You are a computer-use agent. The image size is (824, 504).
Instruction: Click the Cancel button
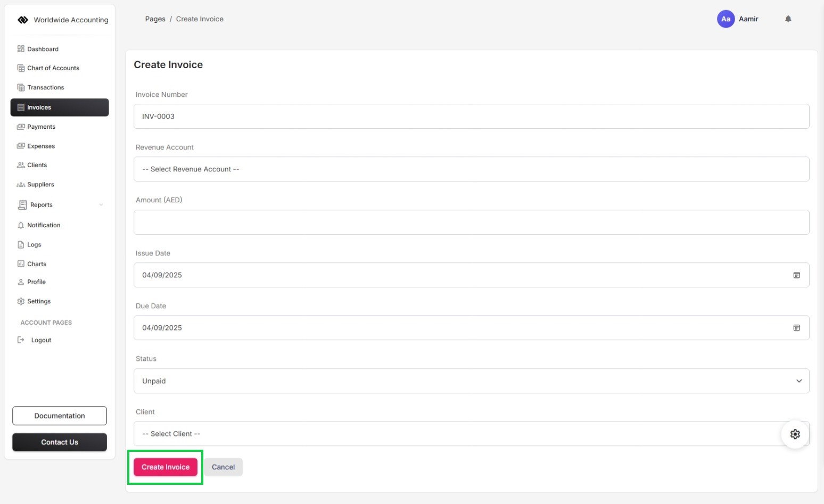(223, 467)
